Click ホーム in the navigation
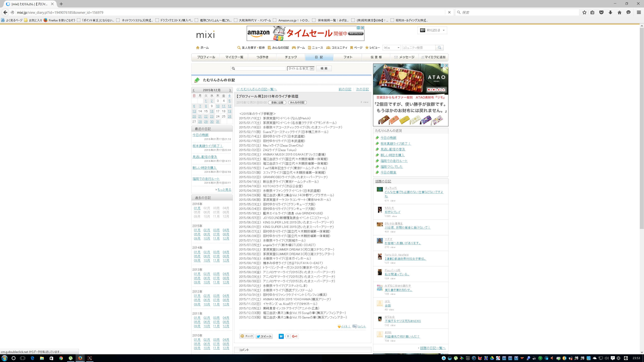Viewport: 644px width, 362px height. pos(202,47)
